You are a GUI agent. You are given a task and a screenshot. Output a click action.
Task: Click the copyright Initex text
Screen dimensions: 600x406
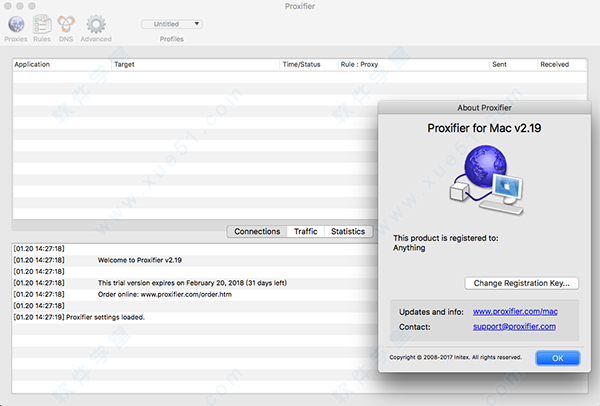(x=455, y=357)
